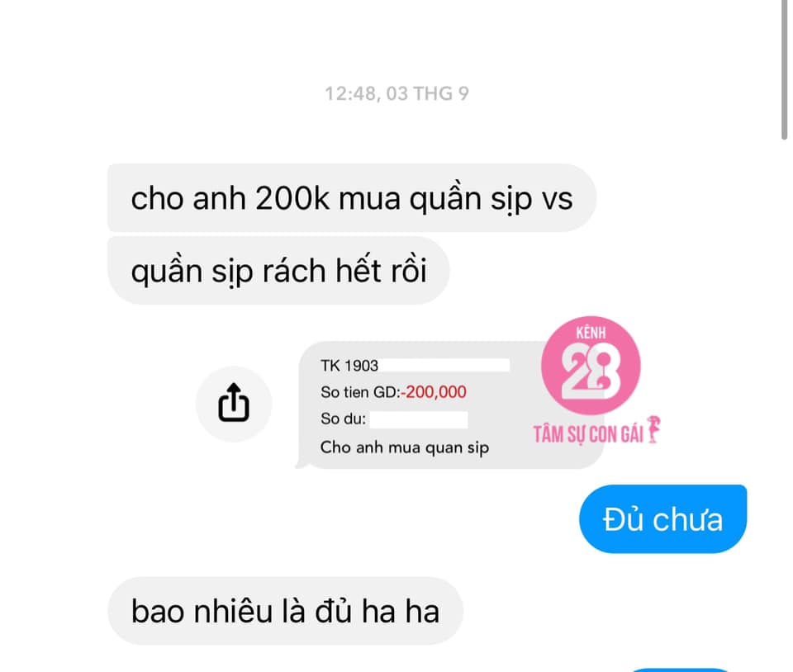Open the bank transfer screenshot message
The width and height of the screenshot is (793, 672).
449,405
